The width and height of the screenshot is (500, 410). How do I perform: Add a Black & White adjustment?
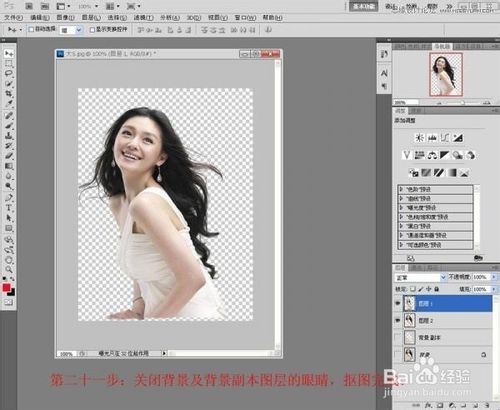(x=445, y=155)
